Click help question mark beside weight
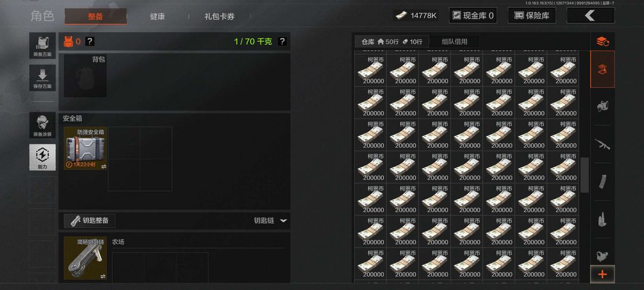 (x=282, y=42)
